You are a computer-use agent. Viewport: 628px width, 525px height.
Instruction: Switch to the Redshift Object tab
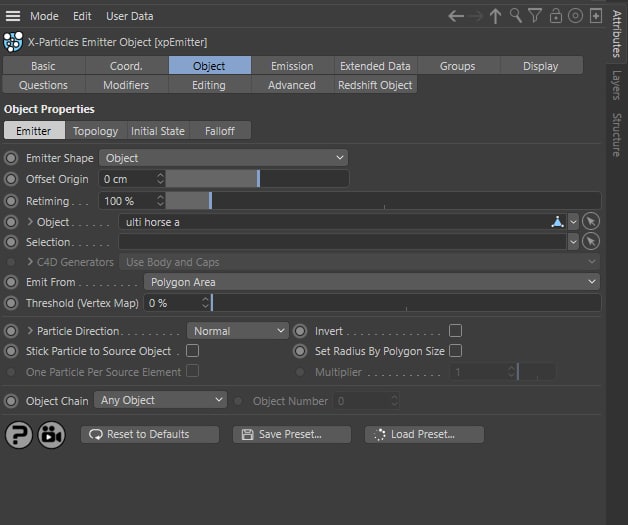[x=375, y=85]
